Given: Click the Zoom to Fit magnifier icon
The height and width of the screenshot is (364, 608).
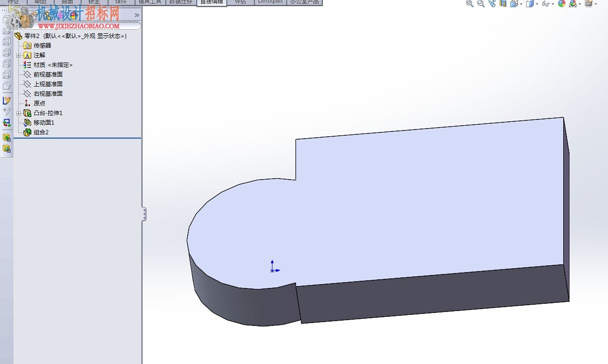Looking at the screenshot, I should (470, 3).
